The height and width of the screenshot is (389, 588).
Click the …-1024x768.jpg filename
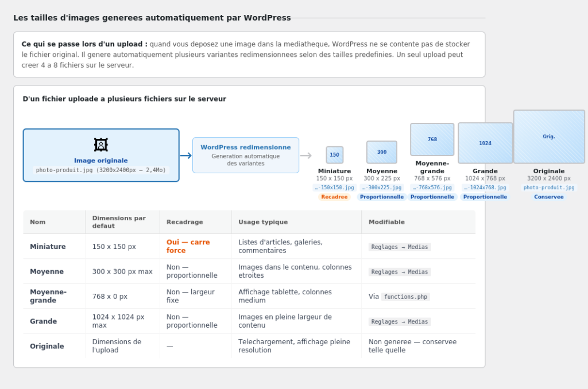(x=485, y=188)
